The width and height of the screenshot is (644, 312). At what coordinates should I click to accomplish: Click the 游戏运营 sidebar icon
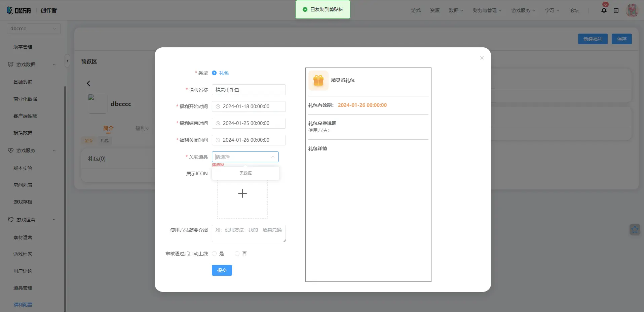pos(11,220)
